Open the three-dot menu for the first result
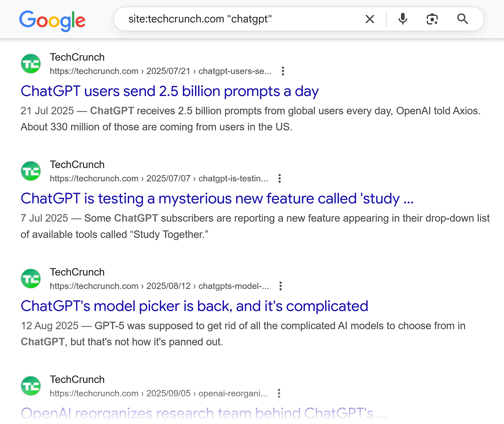Image resolution: width=504 pixels, height=424 pixels. tap(283, 72)
